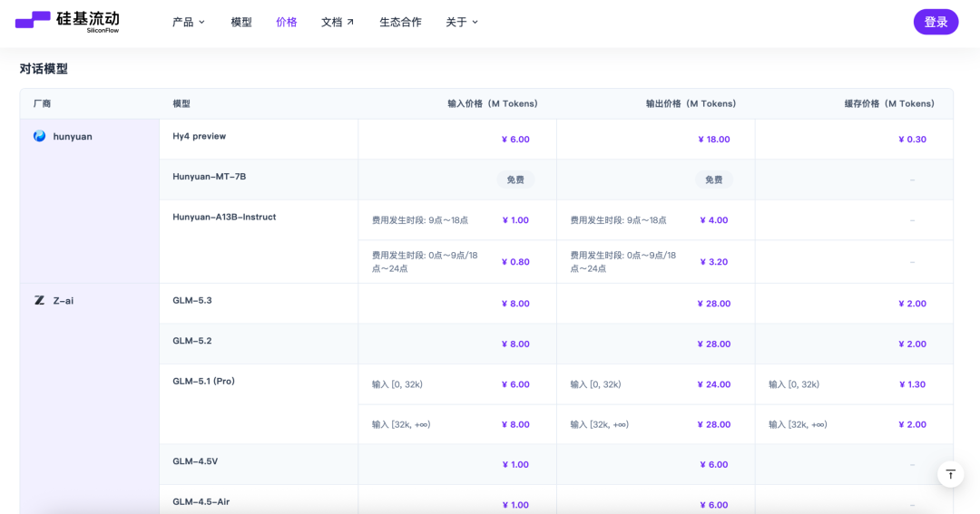Viewport: 980px width, 514px height.
Task: Click the ¥ 2.00 cache price for GLM-5.3
Action: (913, 304)
